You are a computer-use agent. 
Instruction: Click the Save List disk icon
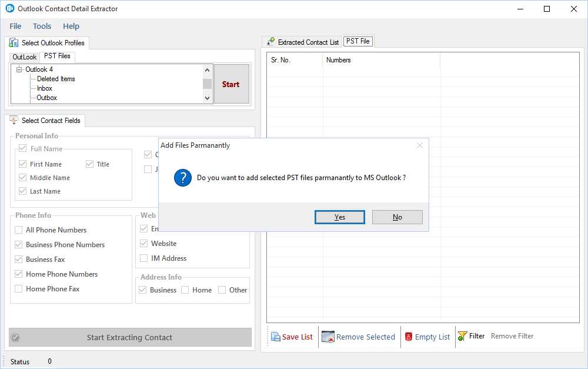point(275,337)
